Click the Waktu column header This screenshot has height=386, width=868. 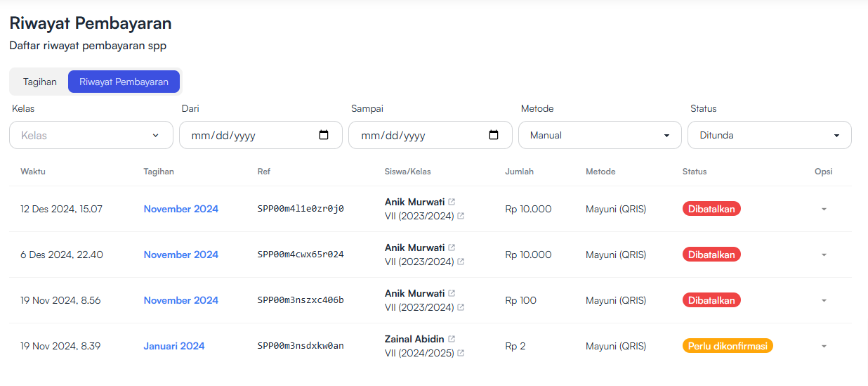33,172
